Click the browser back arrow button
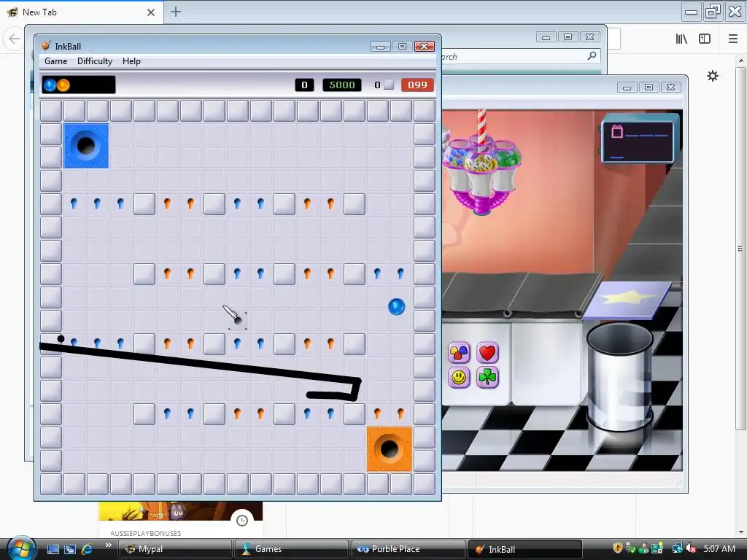747x560 pixels. point(15,39)
